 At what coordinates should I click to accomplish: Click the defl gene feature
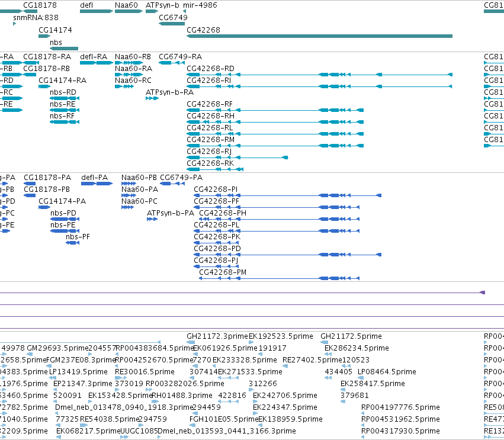click(x=97, y=11)
